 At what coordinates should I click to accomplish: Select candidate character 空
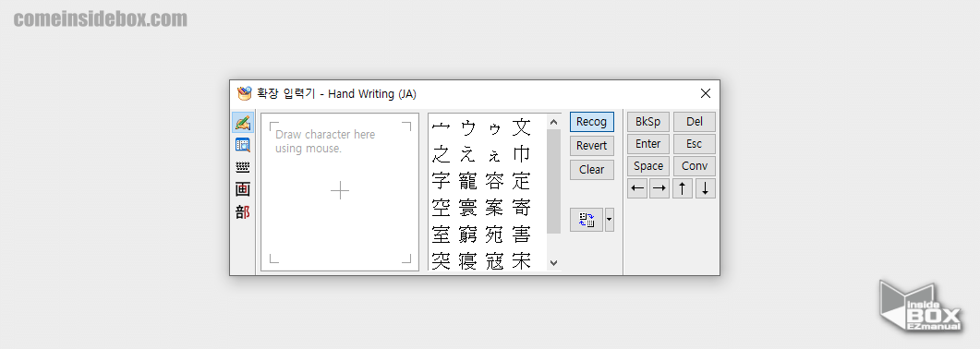click(x=442, y=208)
